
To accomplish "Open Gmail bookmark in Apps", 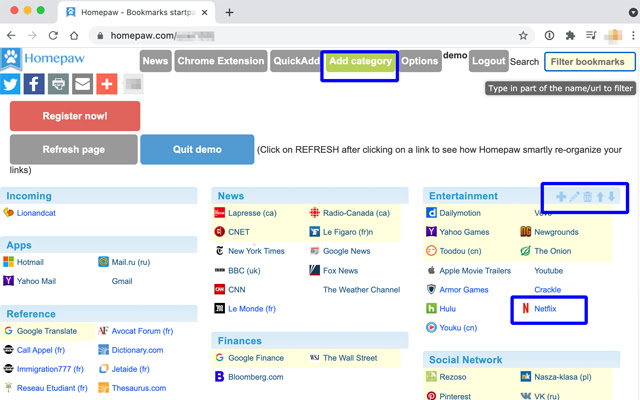I will [x=122, y=281].
